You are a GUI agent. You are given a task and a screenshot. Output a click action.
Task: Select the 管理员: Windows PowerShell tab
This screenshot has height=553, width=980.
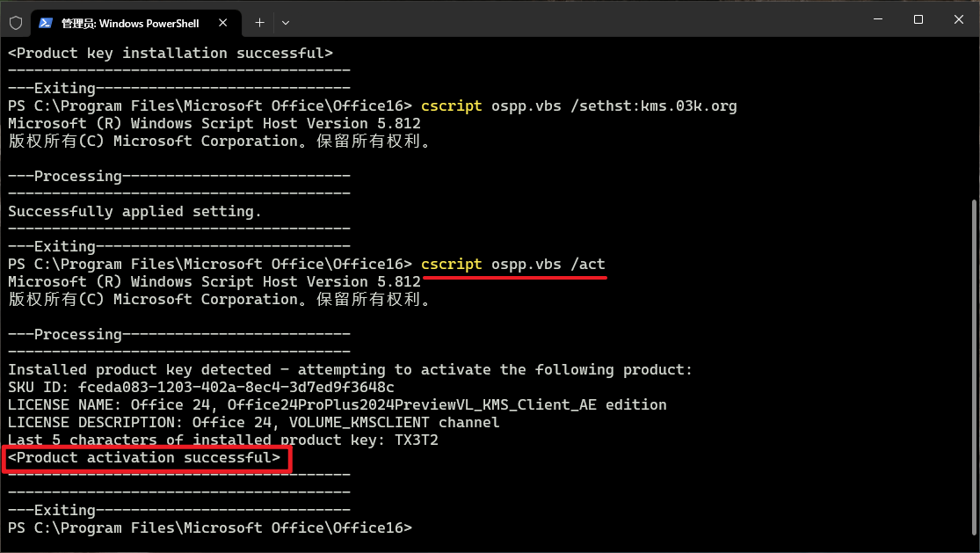132,22
